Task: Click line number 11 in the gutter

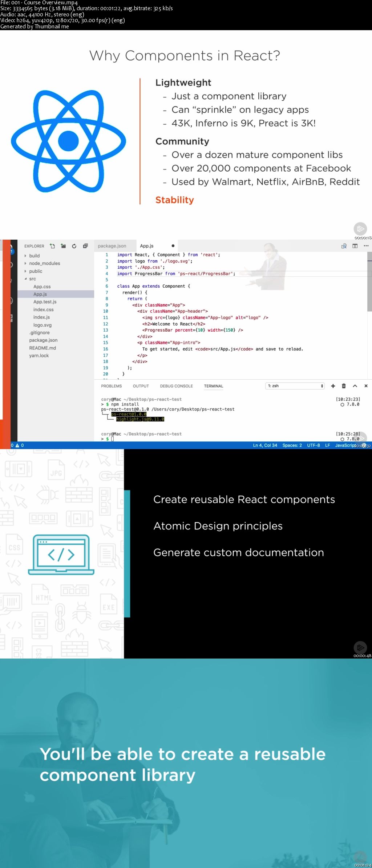Action: [x=105, y=318]
